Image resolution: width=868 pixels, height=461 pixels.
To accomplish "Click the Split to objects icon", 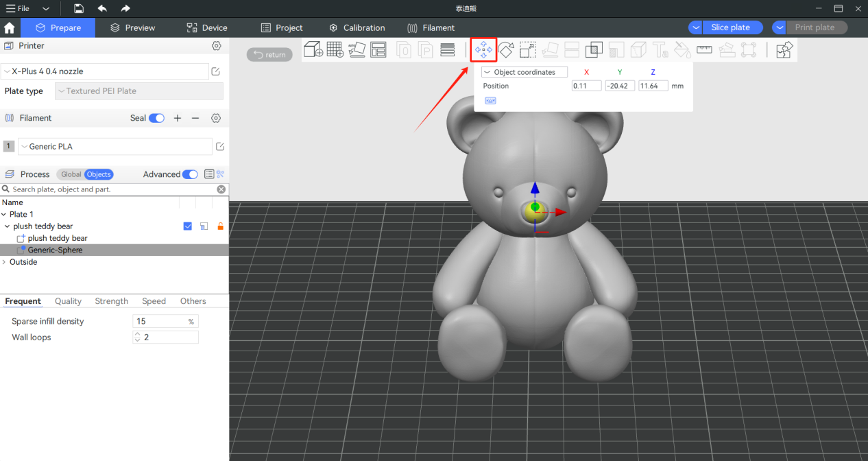I will 404,49.
